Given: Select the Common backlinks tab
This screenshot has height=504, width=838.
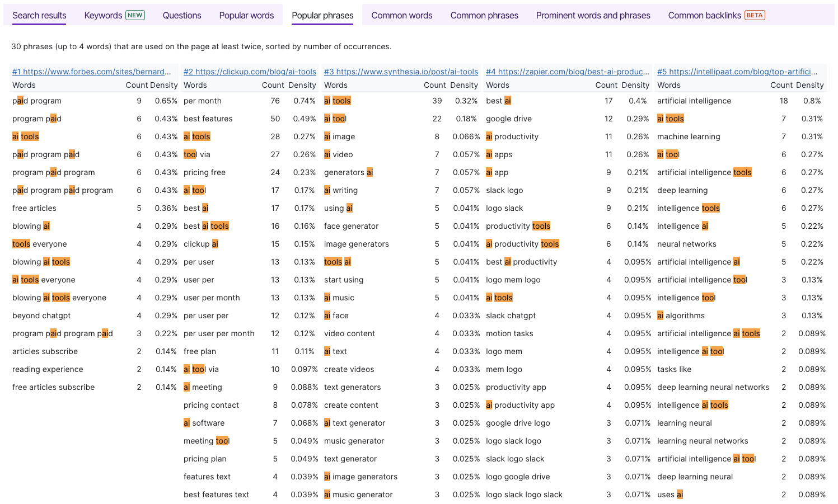Looking at the screenshot, I should [x=704, y=16].
